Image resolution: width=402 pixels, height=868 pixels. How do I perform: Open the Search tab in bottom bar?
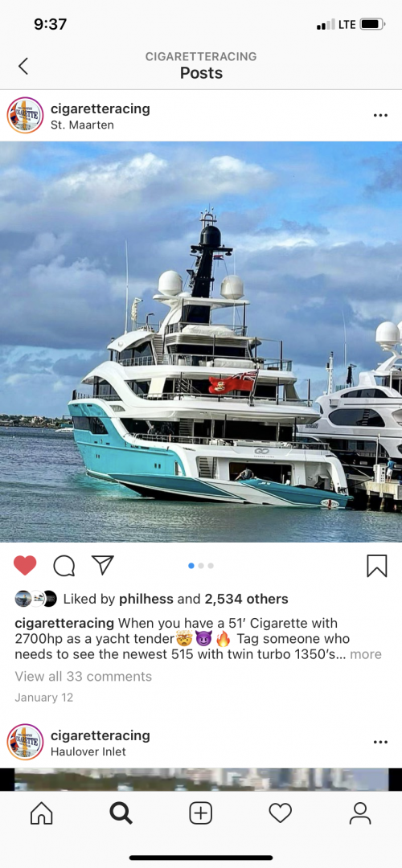tap(121, 813)
